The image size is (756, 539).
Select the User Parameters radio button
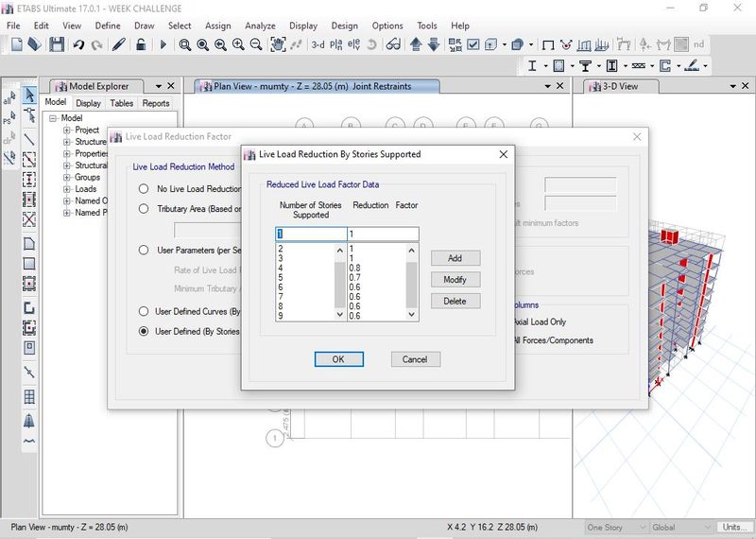(144, 251)
